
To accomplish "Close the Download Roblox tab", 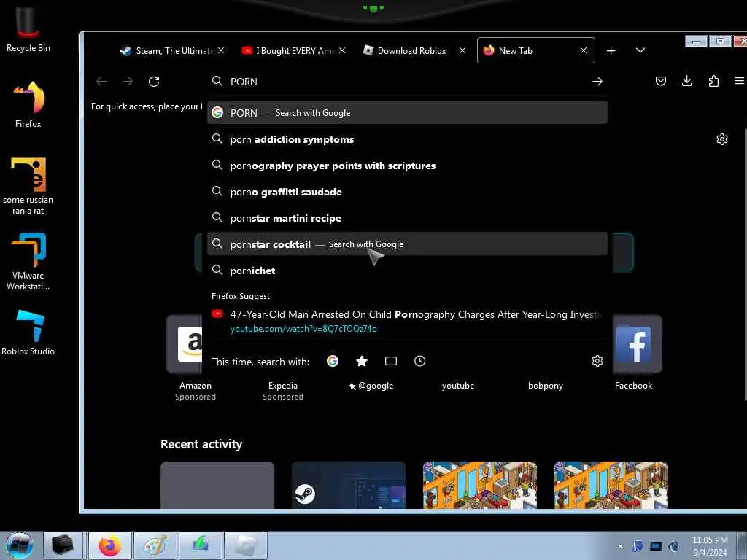I will point(462,50).
